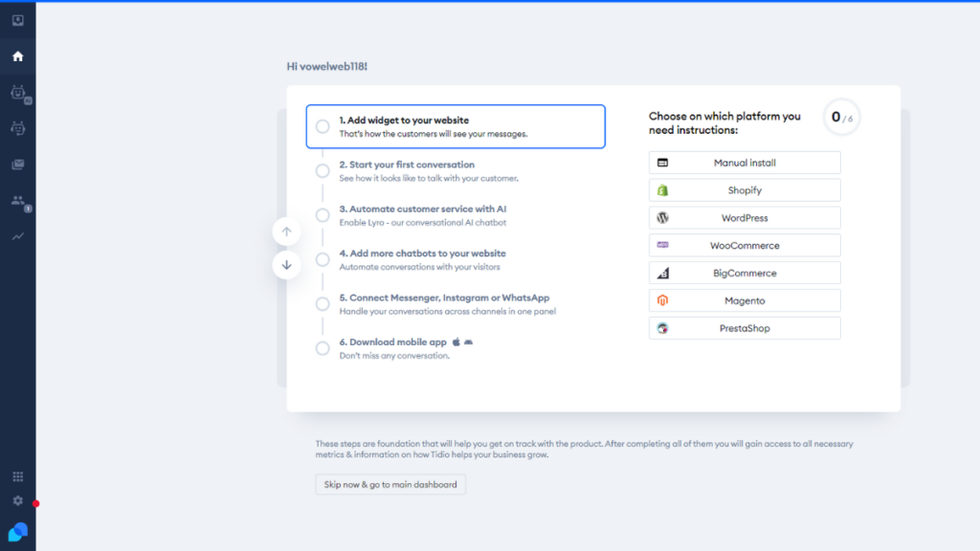The image size is (980, 551).
Task: Click the WooCommerce logo icon
Action: click(x=662, y=245)
